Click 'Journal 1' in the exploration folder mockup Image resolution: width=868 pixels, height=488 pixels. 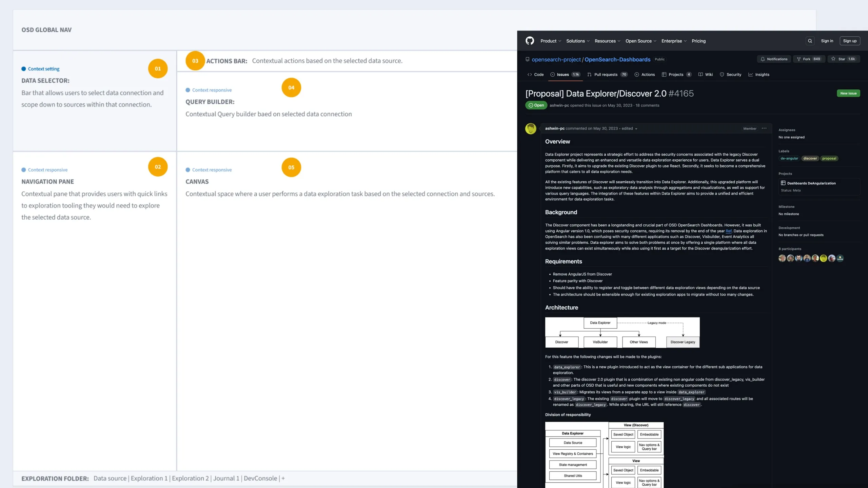(x=226, y=478)
